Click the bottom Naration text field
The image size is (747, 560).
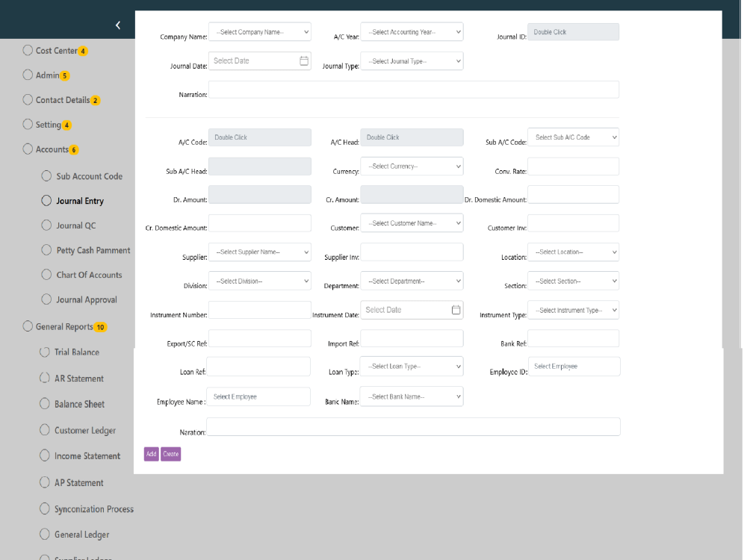coord(413,426)
